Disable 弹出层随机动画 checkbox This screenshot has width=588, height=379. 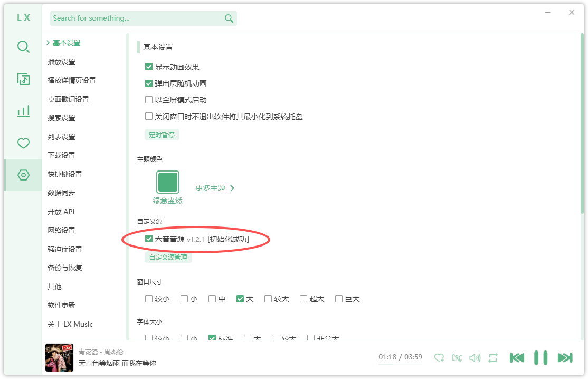149,83
